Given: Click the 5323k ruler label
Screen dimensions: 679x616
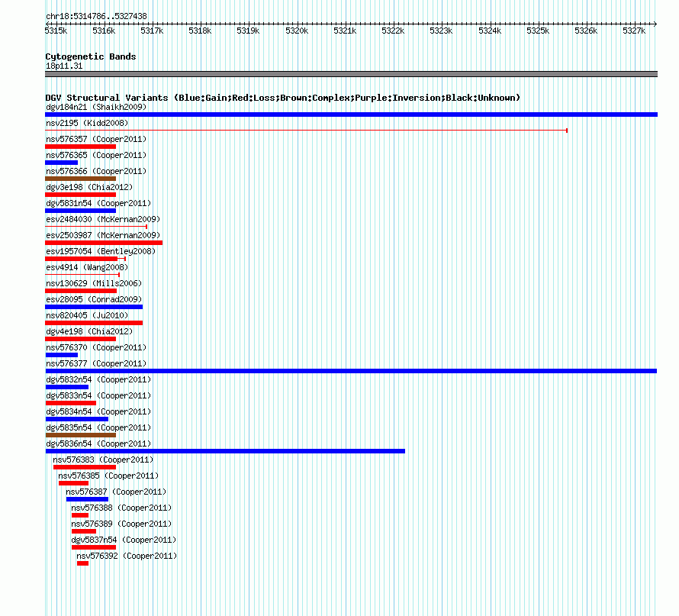Looking at the screenshot, I should (441, 31).
